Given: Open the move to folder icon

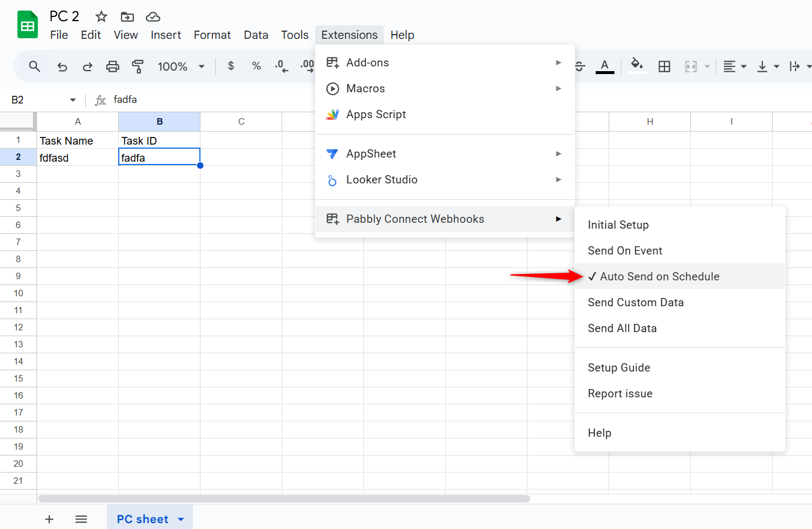Looking at the screenshot, I should point(127,16).
